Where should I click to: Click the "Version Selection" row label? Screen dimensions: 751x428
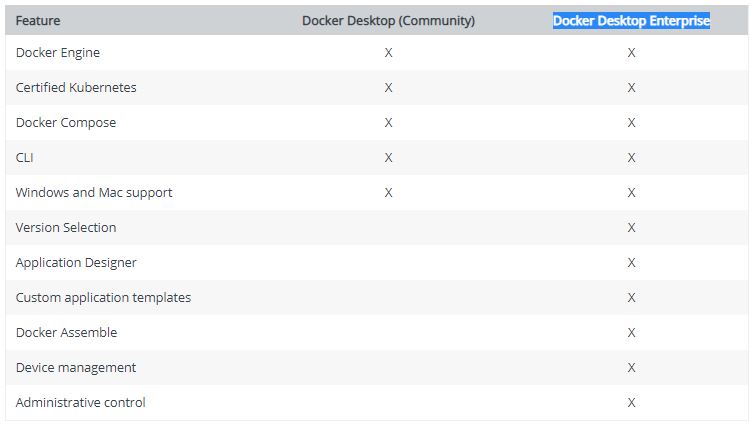(x=66, y=227)
